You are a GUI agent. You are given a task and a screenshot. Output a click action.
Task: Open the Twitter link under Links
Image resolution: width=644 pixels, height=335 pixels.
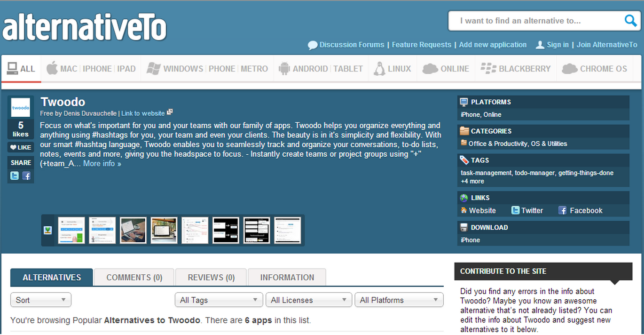pos(532,211)
